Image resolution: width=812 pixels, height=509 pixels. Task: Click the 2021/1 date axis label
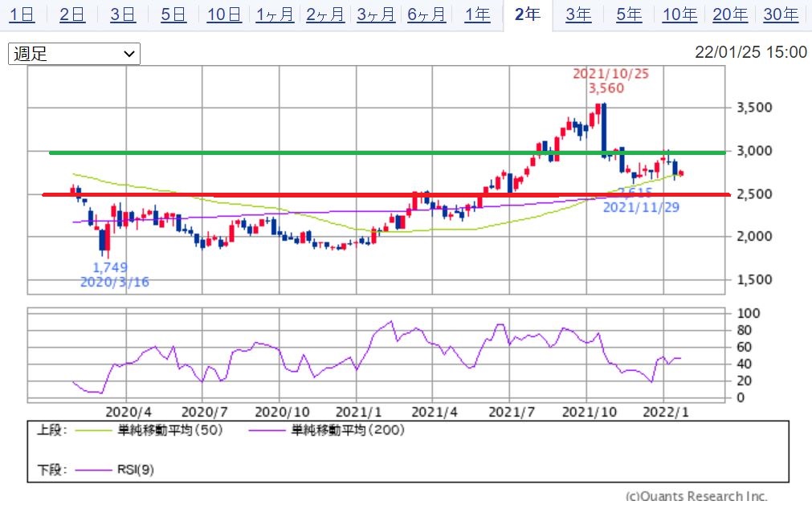[358, 412]
